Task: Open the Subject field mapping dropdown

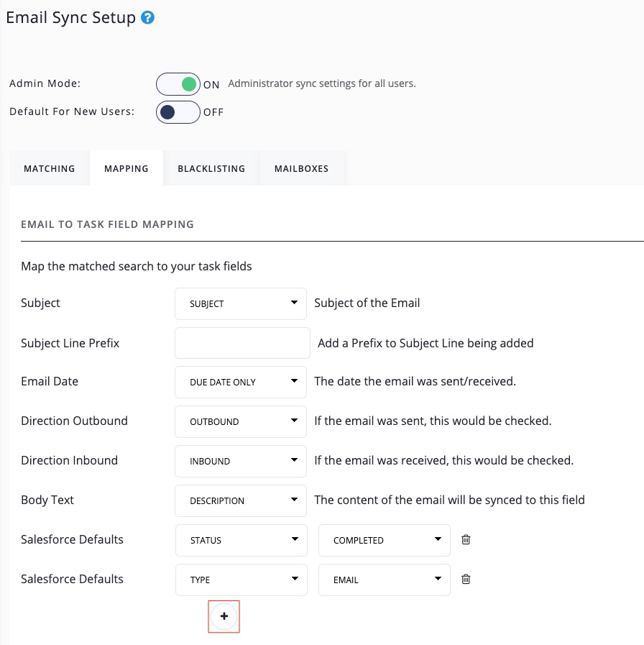Action: pyautogui.click(x=240, y=303)
